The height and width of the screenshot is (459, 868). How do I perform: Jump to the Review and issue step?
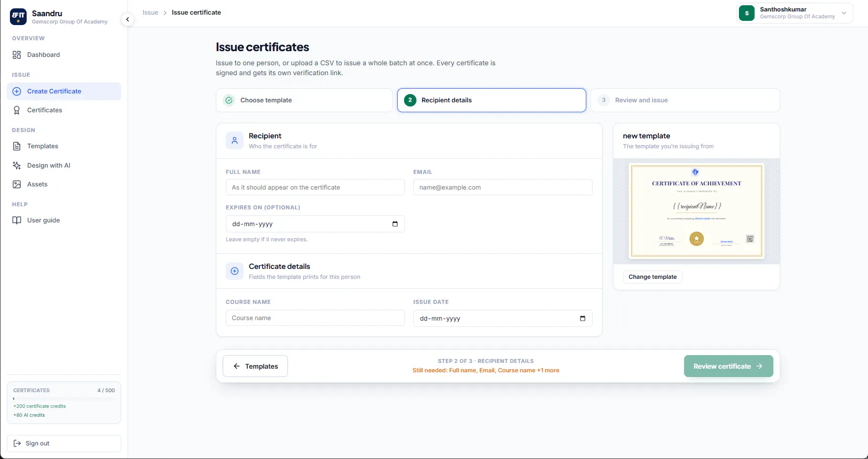tap(685, 100)
